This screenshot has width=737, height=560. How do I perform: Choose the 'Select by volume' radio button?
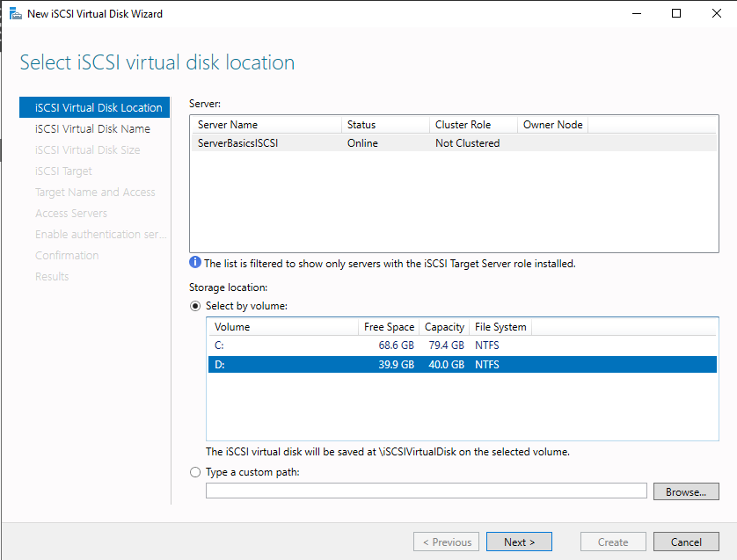[x=195, y=306]
